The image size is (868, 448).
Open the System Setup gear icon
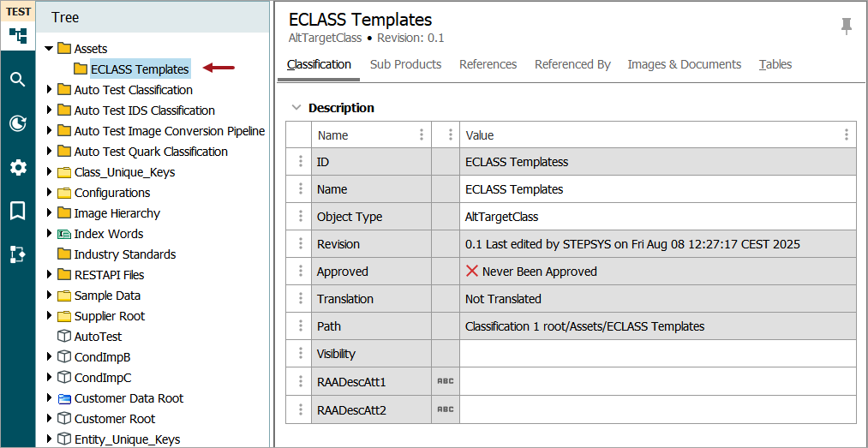click(18, 167)
